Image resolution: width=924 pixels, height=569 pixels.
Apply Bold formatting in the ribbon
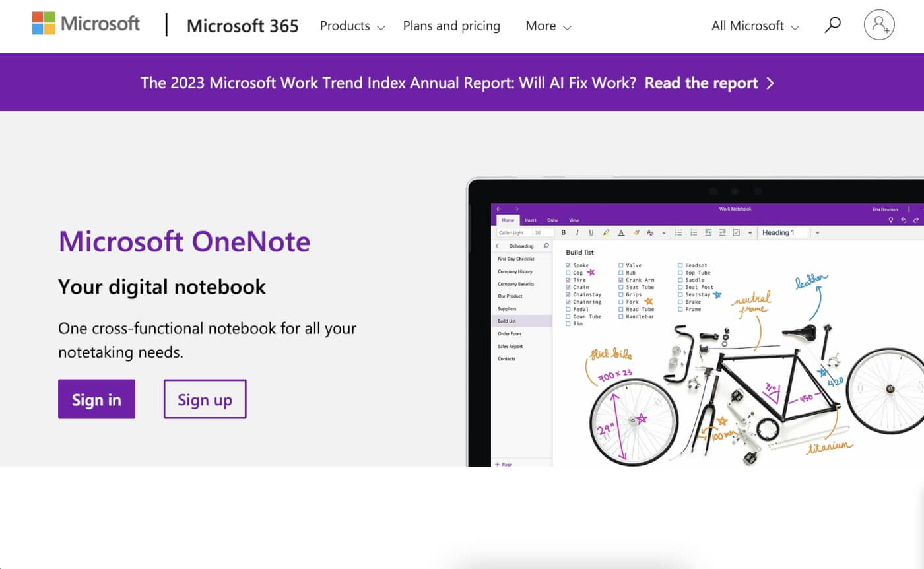563,232
